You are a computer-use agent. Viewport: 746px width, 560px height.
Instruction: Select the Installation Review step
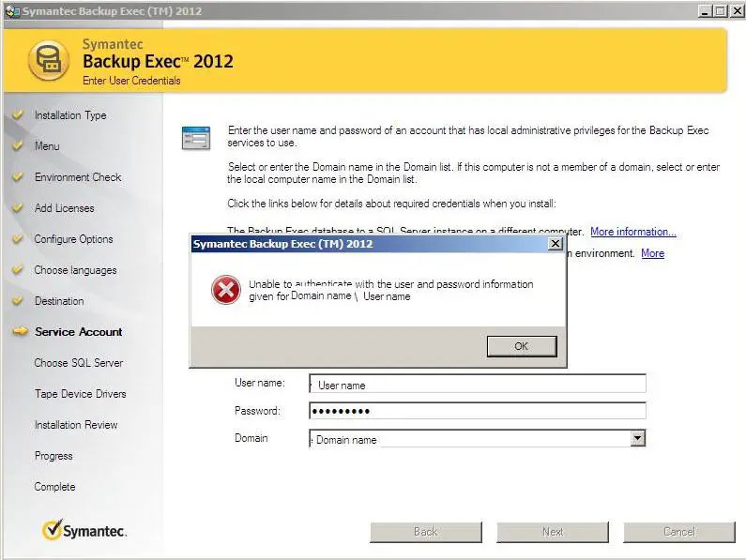coord(76,425)
